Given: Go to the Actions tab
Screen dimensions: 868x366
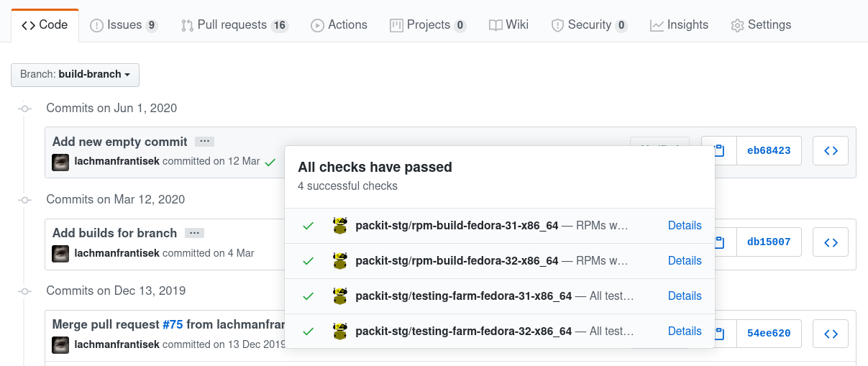Looking at the screenshot, I should (x=339, y=25).
